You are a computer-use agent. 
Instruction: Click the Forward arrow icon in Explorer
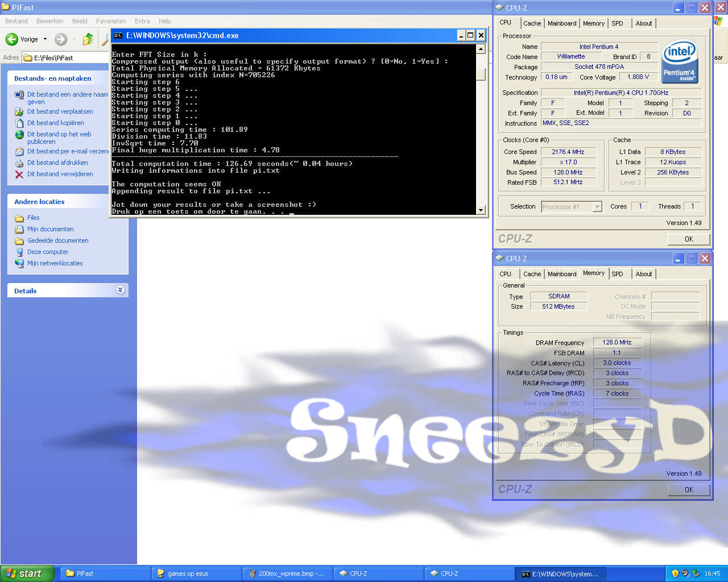tap(61, 39)
